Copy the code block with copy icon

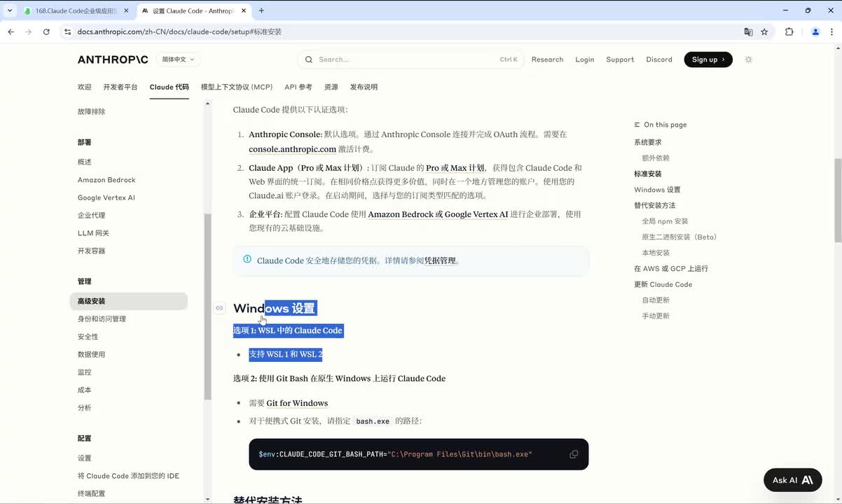click(x=574, y=454)
